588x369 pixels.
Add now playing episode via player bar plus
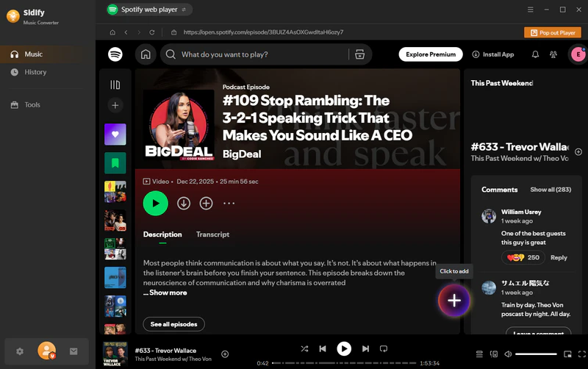(x=225, y=354)
